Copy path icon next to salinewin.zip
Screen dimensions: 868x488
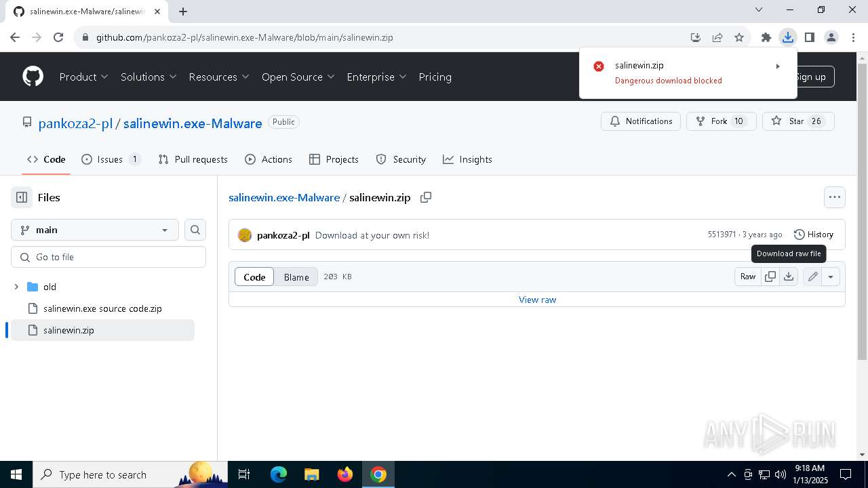coord(426,197)
